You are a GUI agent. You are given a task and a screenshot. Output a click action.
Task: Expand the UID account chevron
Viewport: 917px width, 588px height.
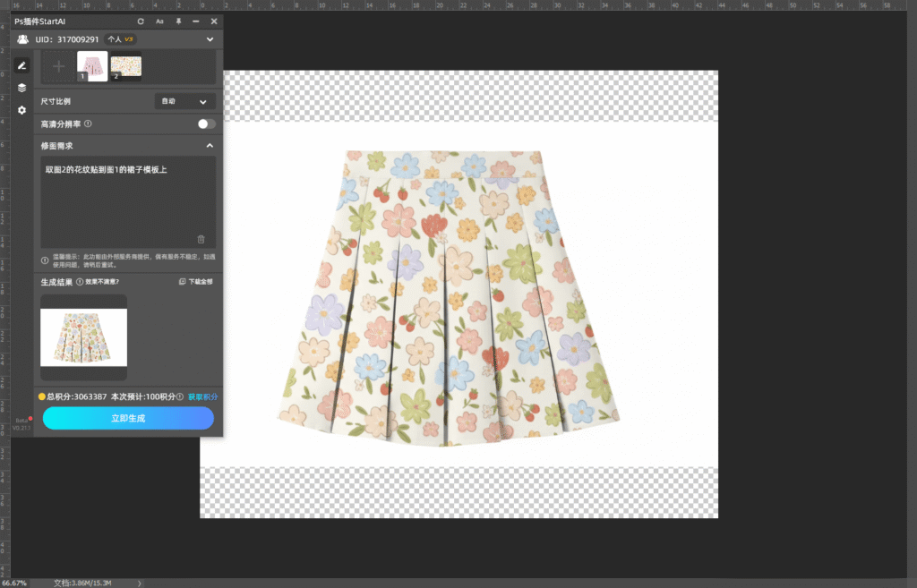tap(210, 39)
